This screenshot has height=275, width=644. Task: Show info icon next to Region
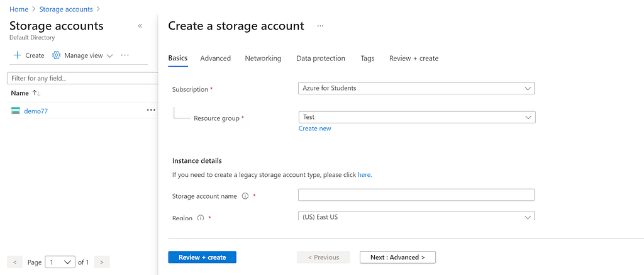[x=201, y=218]
